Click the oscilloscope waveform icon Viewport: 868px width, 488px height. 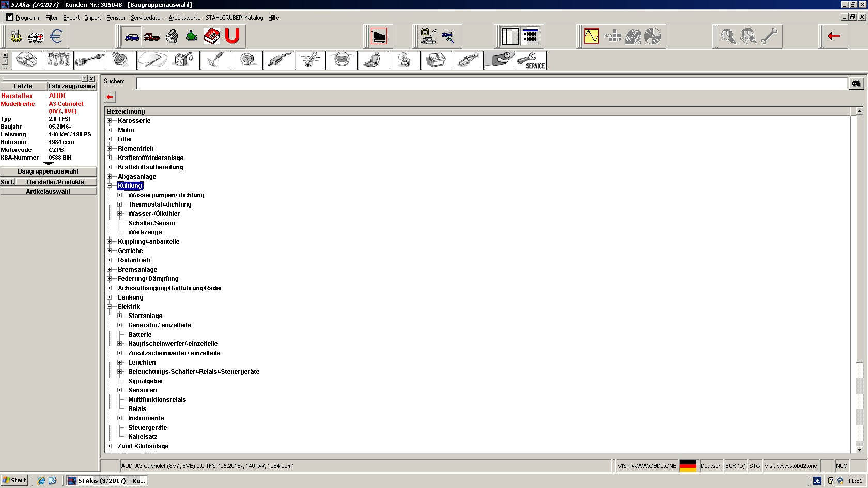click(592, 37)
